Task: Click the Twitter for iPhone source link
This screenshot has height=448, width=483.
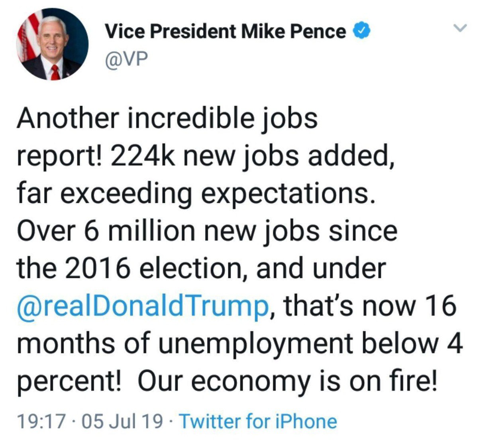Action: click(x=258, y=422)
